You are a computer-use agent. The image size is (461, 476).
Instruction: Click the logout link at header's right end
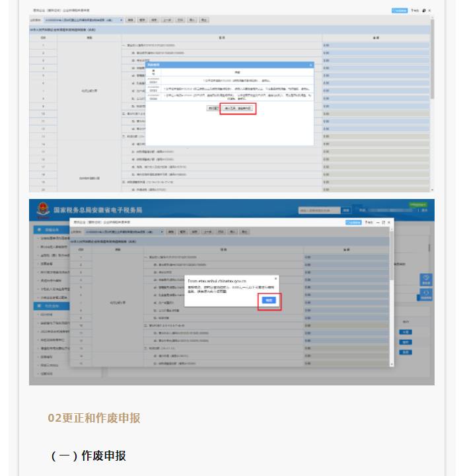(x=425, y=210)
